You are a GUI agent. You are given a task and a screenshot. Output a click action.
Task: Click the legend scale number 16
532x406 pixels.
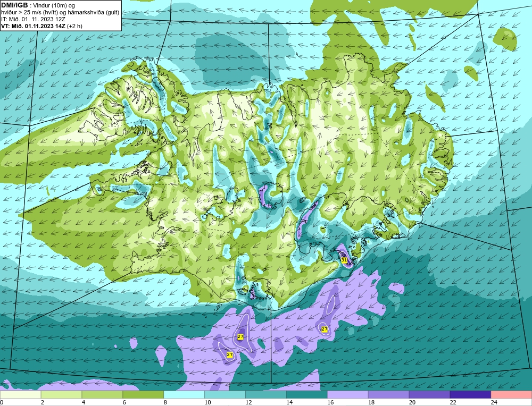[x=330, y=402]
